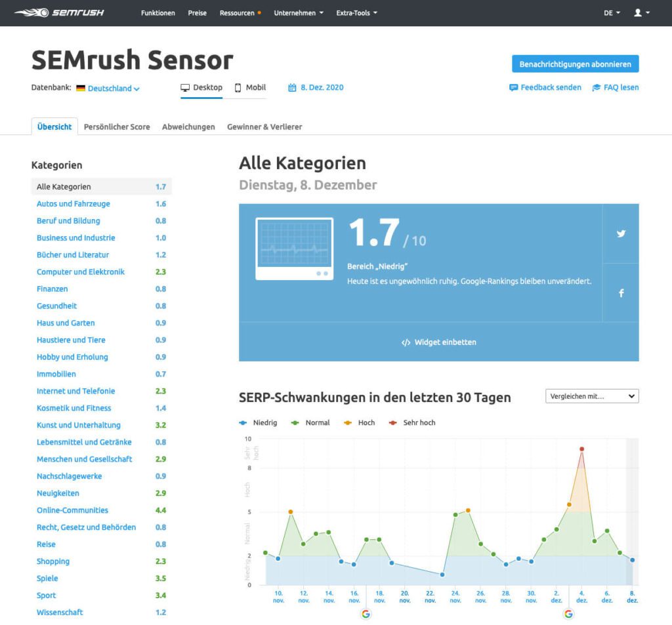Open the user profile menu

[x=639, y=12]
